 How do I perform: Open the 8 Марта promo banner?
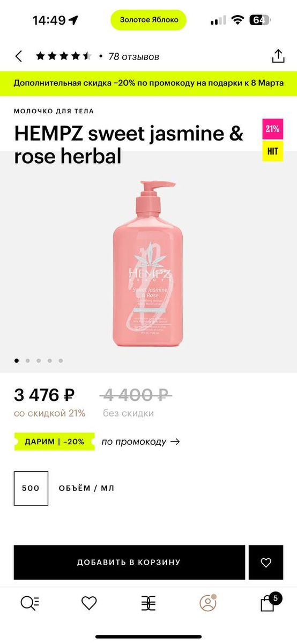(x=148, y=83)
